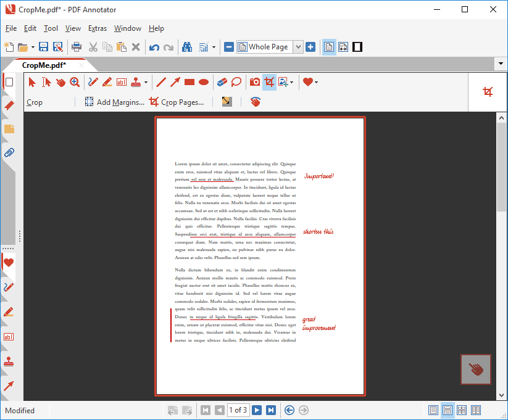Screen dimensions: 508x420
Task: Click the CropMe.pdf document tab
Action: 43,65
